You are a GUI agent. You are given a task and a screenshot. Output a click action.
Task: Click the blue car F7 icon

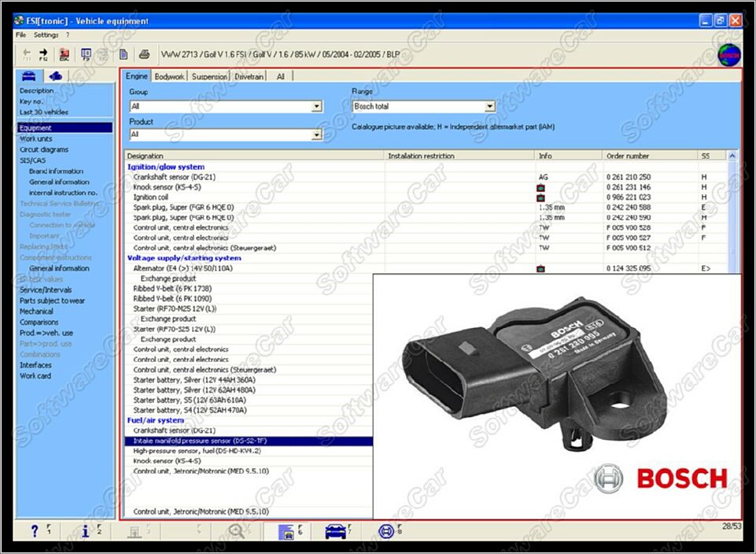click(335, 531)
